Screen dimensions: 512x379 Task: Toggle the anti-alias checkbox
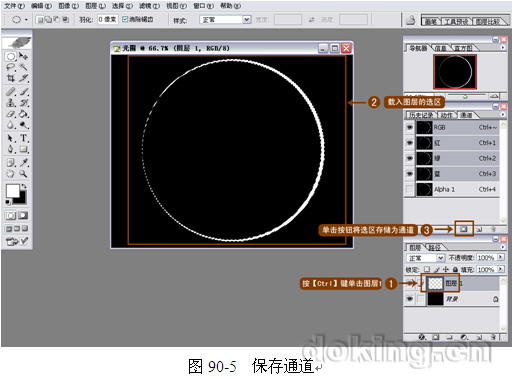point(125,19)
